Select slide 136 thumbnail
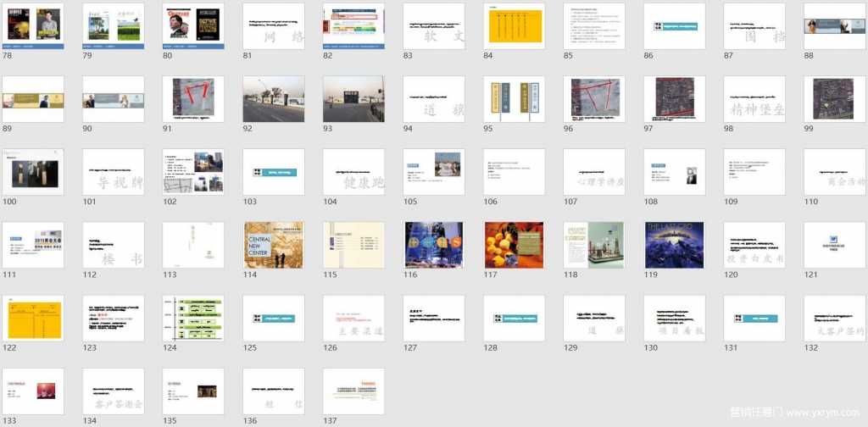This screenshot has width=868, height=427. coord(274,391)
